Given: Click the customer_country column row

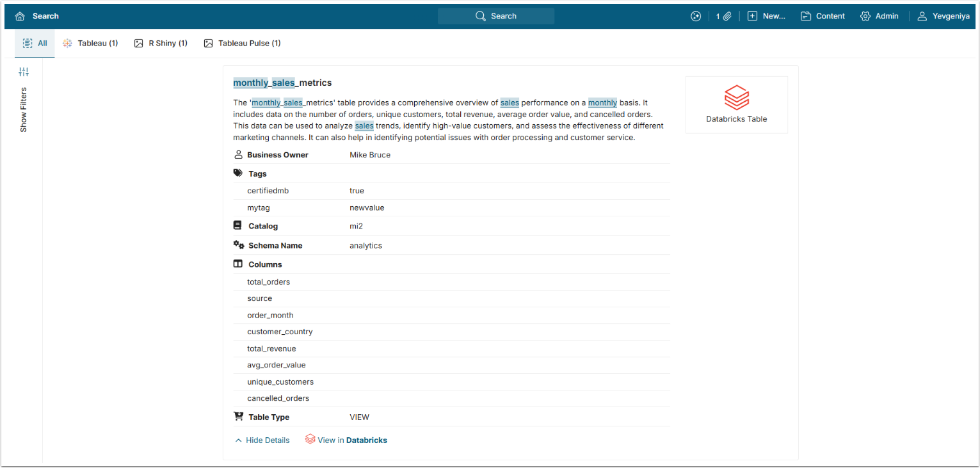Looking at the screenshot, I should point(452,332).
